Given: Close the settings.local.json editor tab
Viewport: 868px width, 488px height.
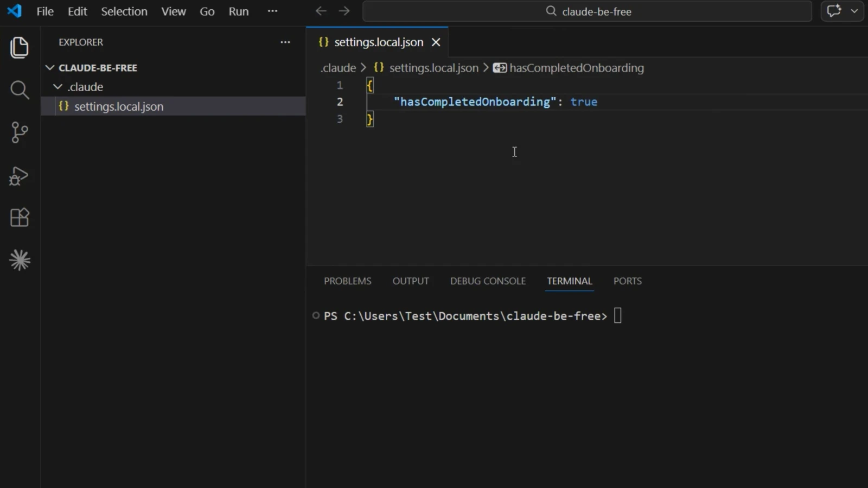Looking at the screenshot, I should click(x=436, y=42).
